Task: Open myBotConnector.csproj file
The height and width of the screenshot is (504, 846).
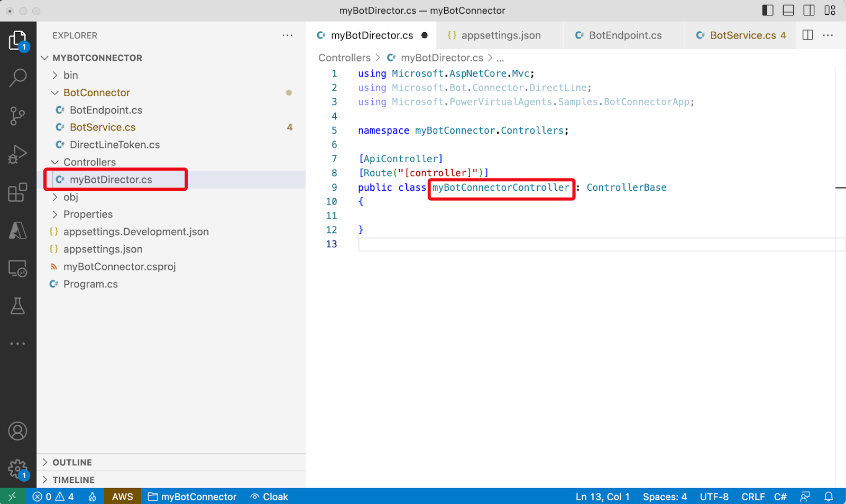Action: click(171, 267)
